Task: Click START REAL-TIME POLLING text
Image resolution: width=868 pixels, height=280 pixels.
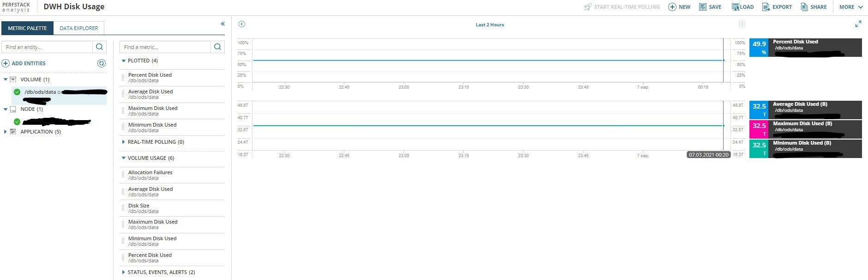Action: pos(627,7)
